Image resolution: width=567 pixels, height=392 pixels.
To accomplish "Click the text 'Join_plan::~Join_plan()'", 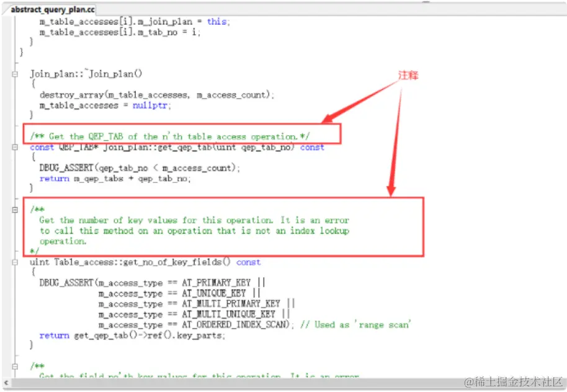I will point(86,74).
